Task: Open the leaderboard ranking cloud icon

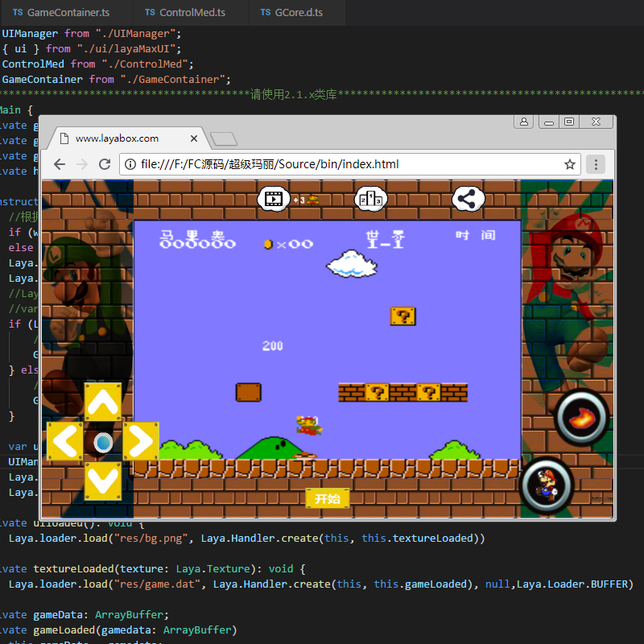Action: point(371,198)
